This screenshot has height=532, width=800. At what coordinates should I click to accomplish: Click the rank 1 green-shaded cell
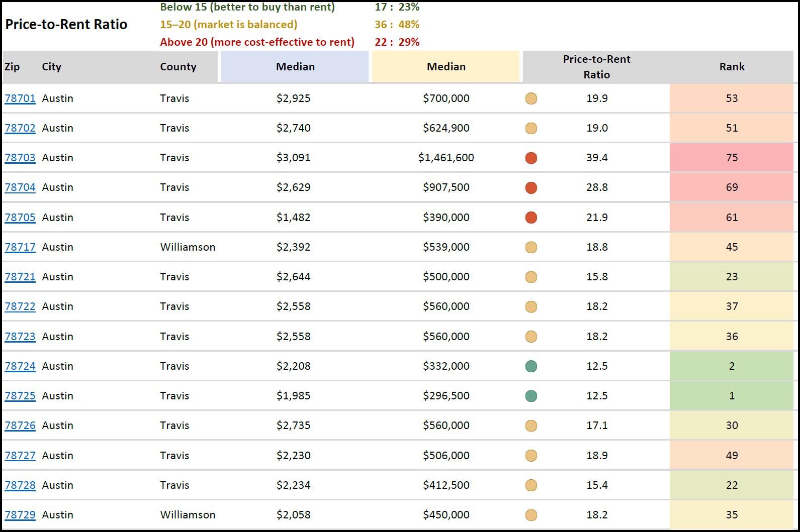732,396
